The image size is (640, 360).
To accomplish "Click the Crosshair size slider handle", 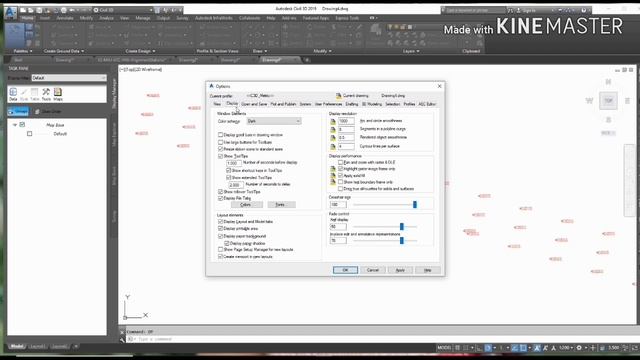I will pos(415,204).
